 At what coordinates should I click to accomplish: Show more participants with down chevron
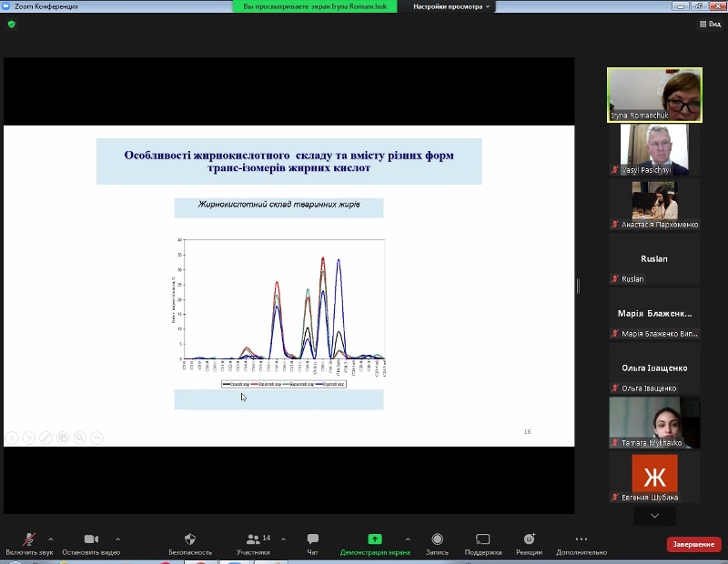[654, 516]
